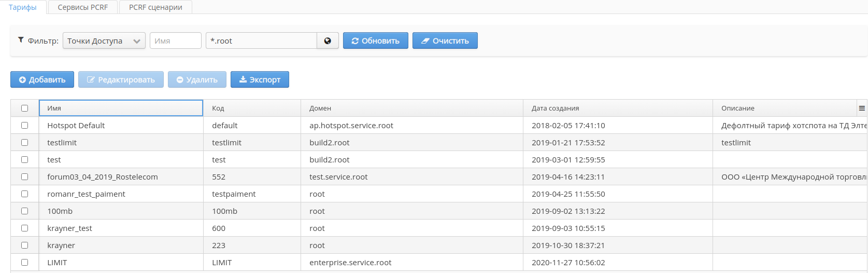Click the globe icon beside the domain field
The height and width of the screenshot is (273, 868).
(328, 40)
